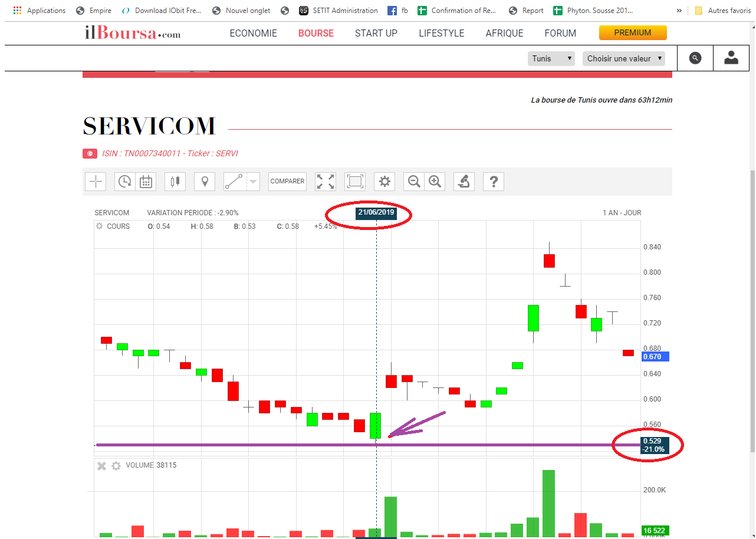
Task: Open the AFRIQUE menu
Action: 504,33
